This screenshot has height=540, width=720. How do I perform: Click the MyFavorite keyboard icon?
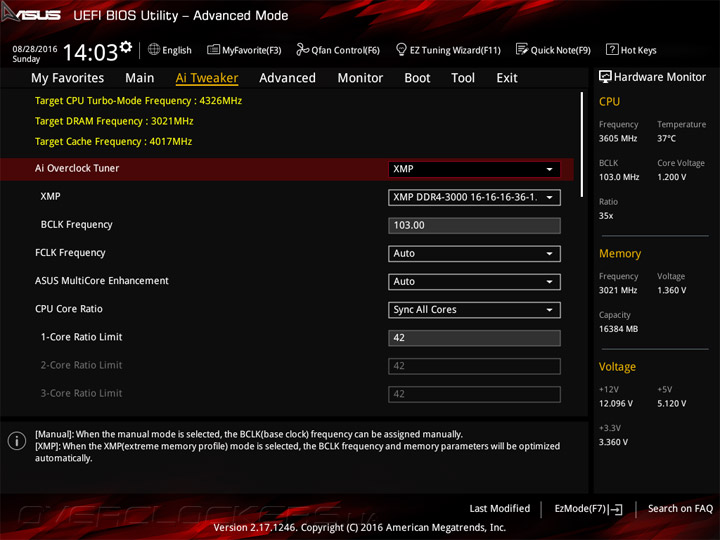[x=213, y=49]
